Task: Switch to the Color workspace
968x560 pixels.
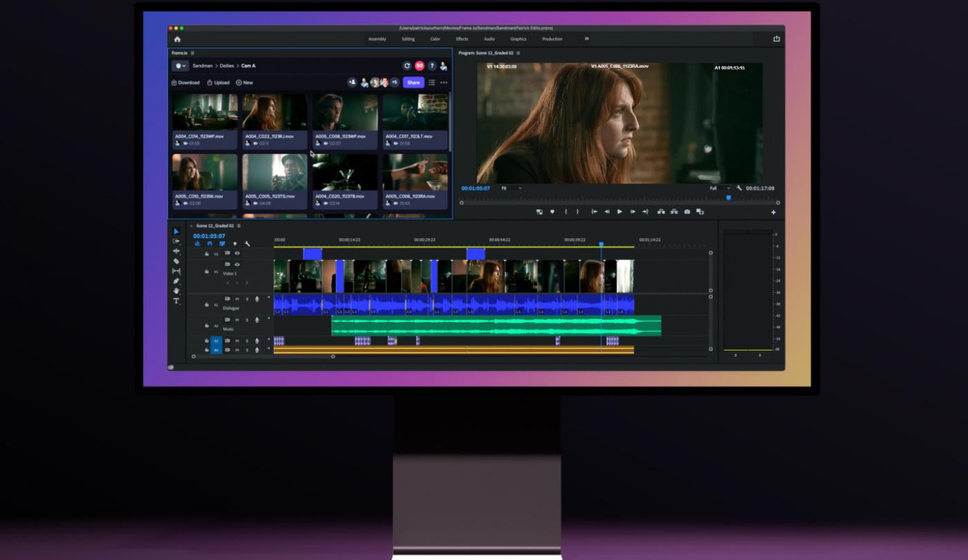Action: click(436, 39)
